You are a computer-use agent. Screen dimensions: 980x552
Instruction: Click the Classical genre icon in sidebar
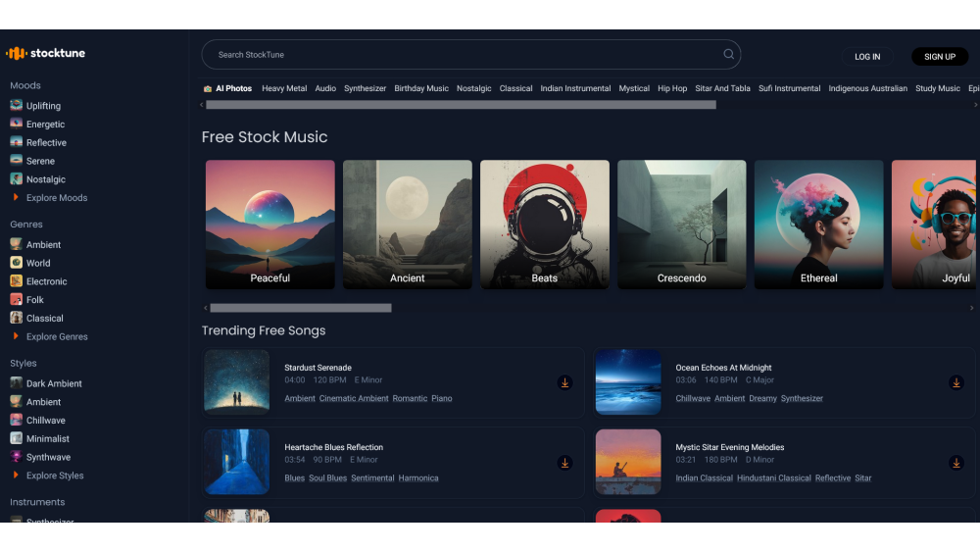(17, 318)
